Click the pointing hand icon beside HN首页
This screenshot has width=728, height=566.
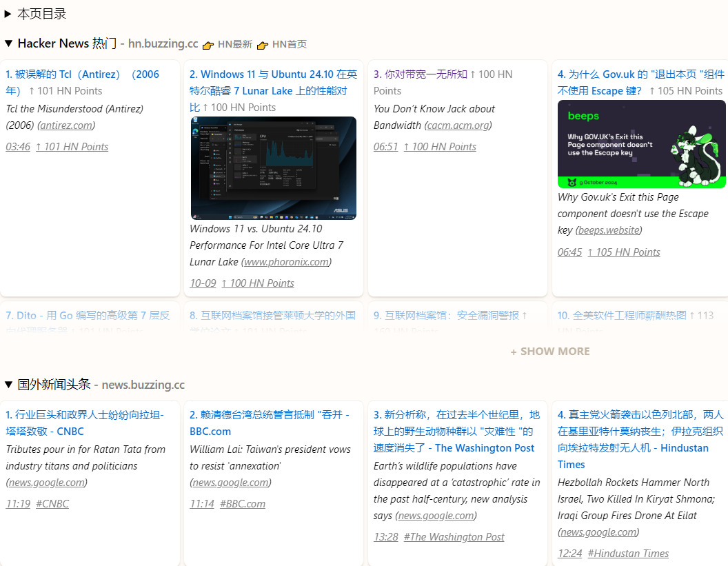(263, 45)
